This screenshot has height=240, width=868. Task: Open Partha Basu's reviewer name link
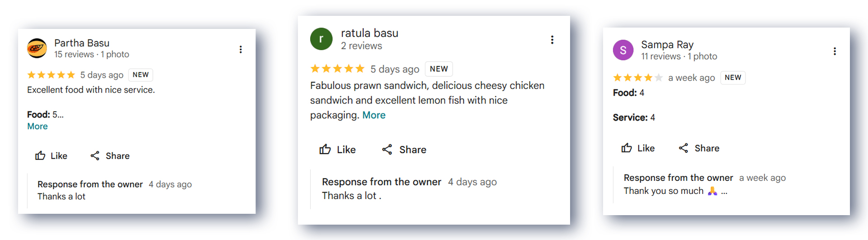[x=82, y=43]
